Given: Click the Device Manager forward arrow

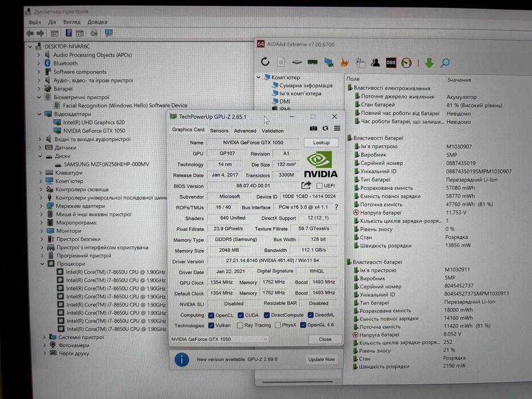Looking at the screenshot, I should coord(40,33).
